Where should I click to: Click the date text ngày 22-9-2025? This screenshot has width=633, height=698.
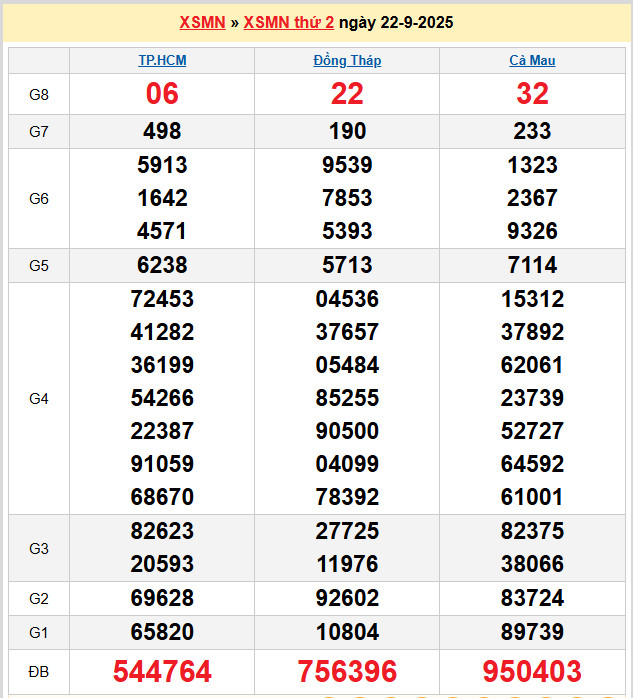point(396,22)
